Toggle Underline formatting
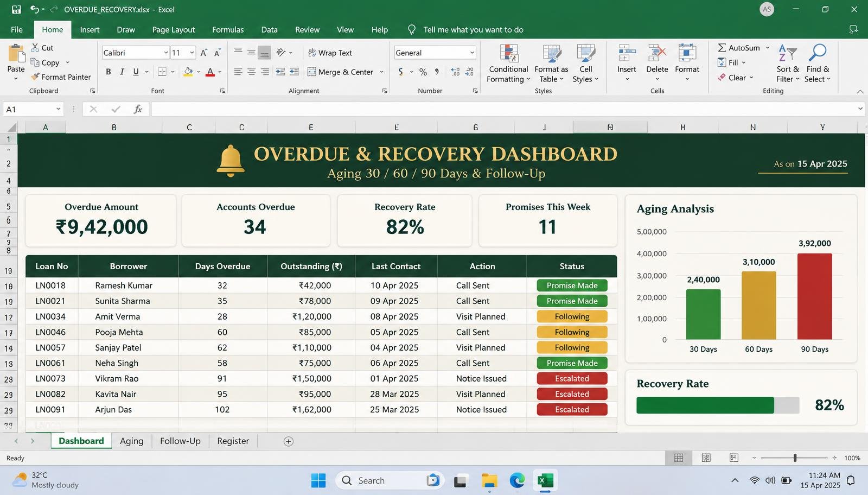The width and height of the screenshot is (868, 495). [x=136, y=72]
